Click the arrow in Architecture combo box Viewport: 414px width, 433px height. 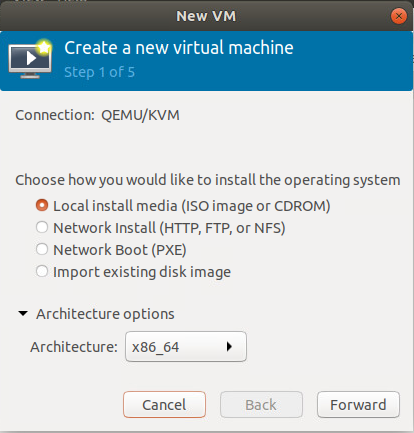229,347
